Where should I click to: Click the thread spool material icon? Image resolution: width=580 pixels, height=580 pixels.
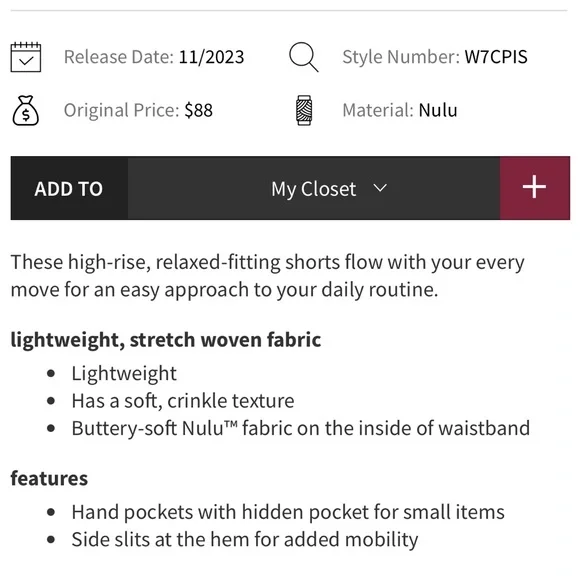pos(304,110)
